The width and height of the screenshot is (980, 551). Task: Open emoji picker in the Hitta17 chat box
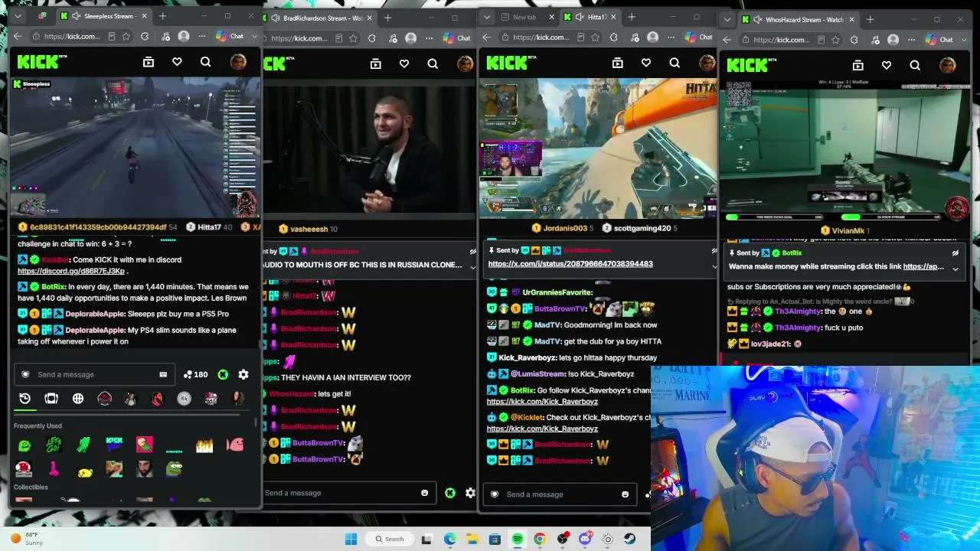click(625, 494)
